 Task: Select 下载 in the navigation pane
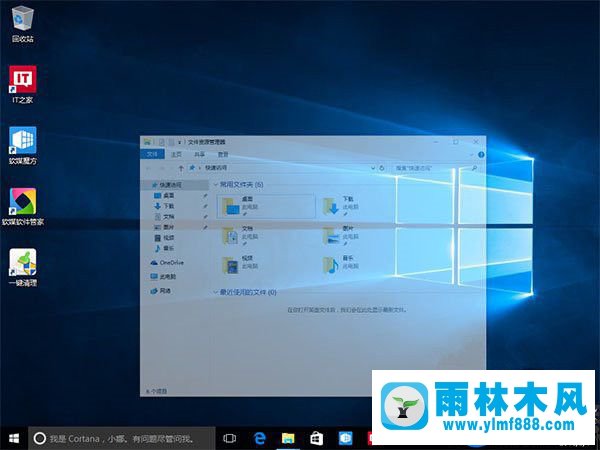(x=169, y=206)
